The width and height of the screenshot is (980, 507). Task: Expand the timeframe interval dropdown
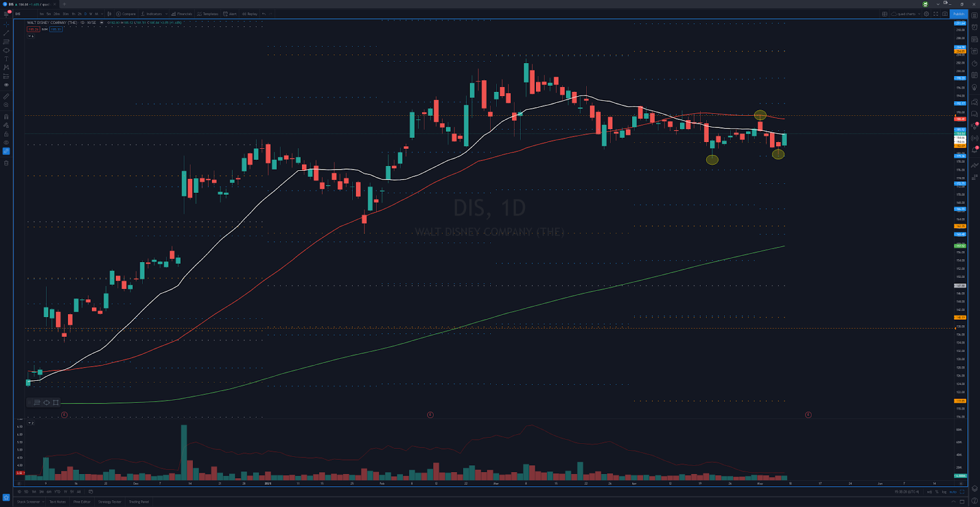(102, 13)
